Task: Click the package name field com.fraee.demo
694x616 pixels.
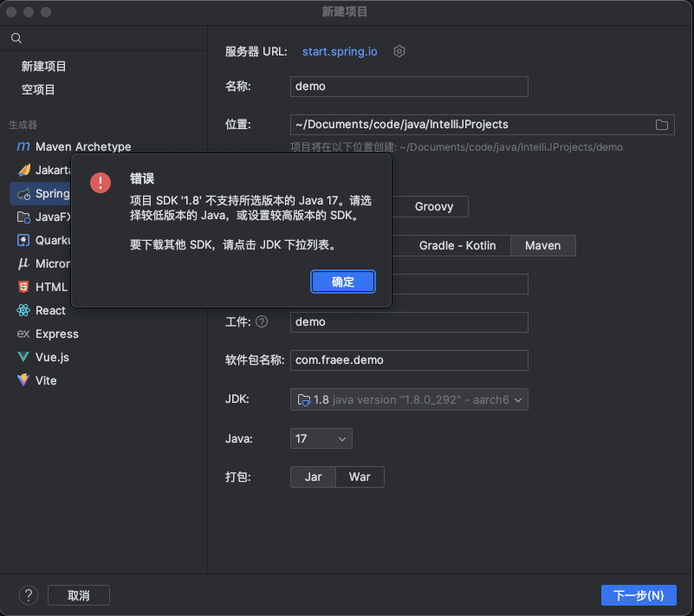Action: click(x=409, y=360)
